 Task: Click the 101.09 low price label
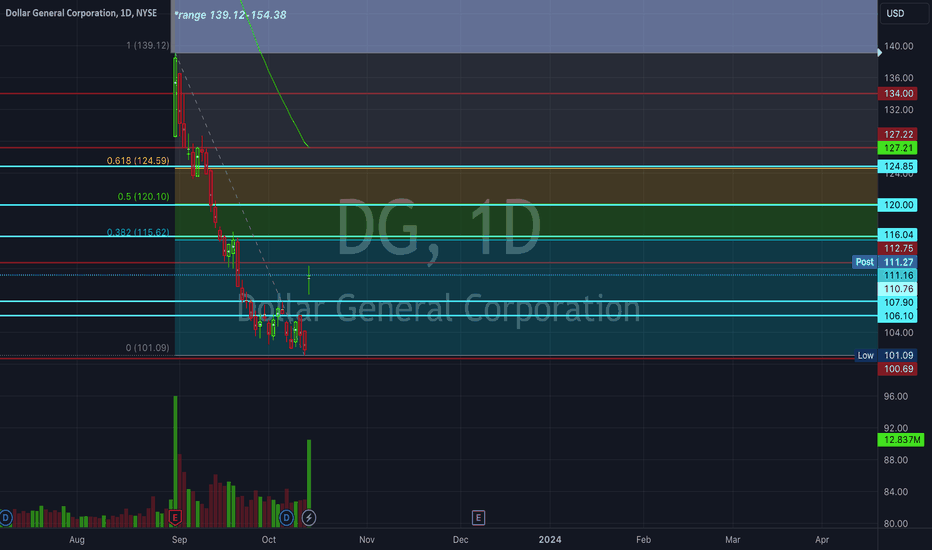[x=898, y=356]
